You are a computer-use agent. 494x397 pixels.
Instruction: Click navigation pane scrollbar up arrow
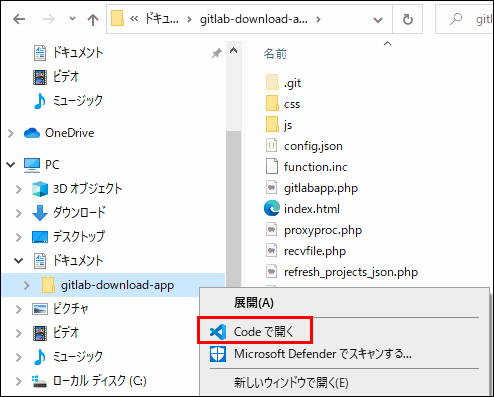click(234, 51)
